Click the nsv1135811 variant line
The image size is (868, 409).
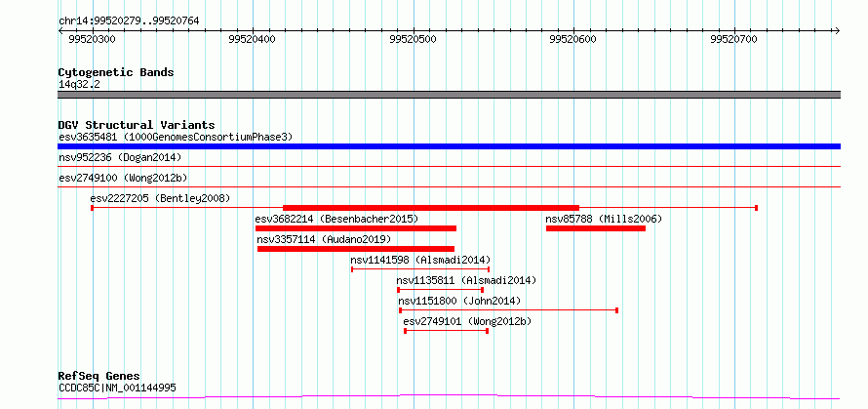coord(440,290)
